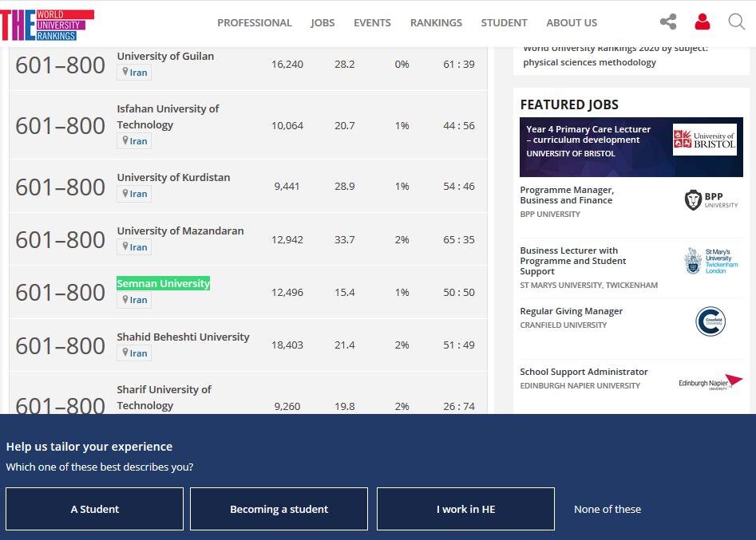Choose the I work in HE option
Viewport: 756px width, 540px height.
pos(465,509)
